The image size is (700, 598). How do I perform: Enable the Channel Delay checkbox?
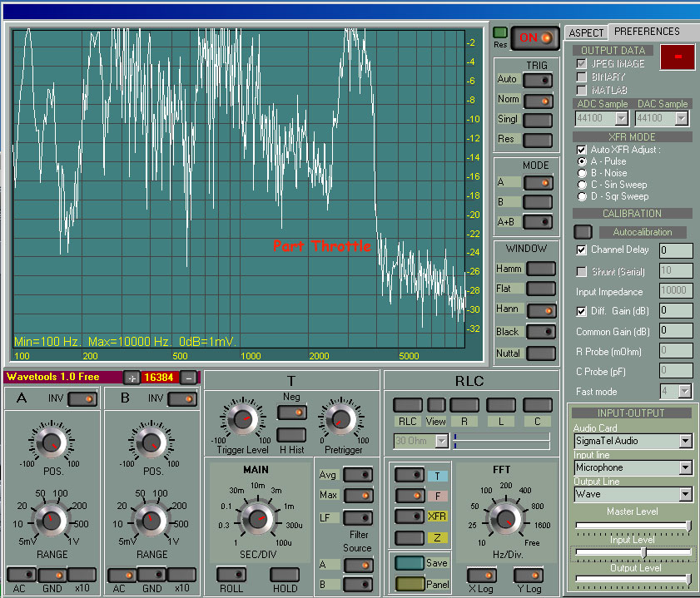(582, 250)
